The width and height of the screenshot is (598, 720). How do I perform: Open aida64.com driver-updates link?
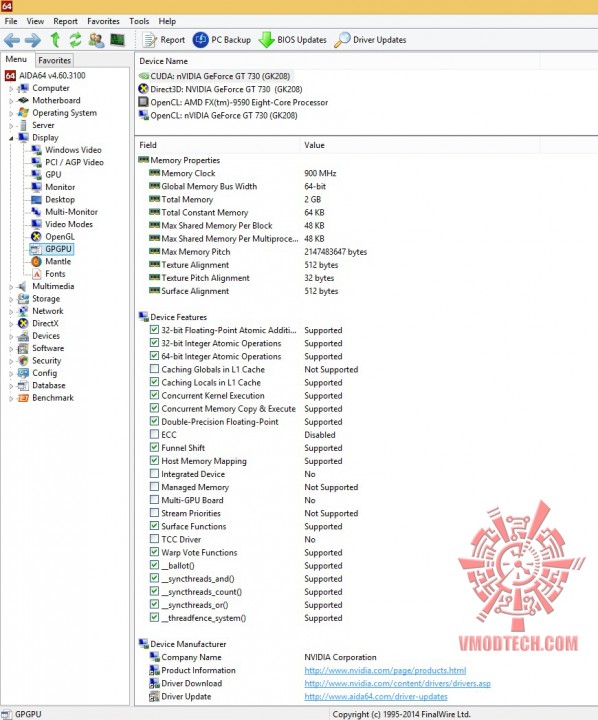pyautogui.click(x=376, y=697)
